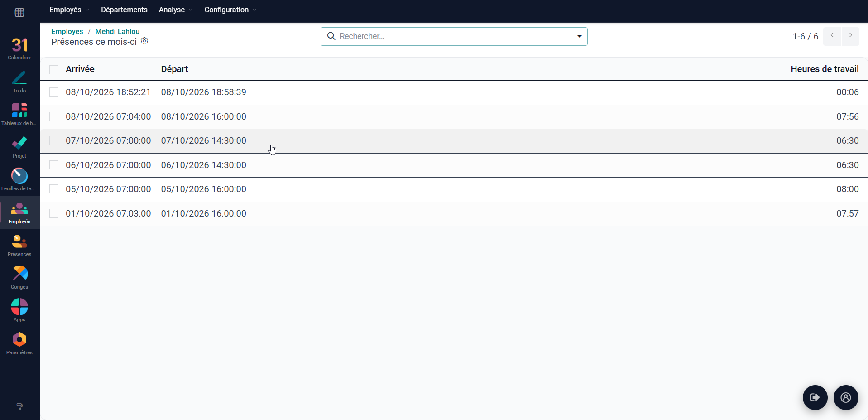
Task: Check the 01/10/2026 07:03:00 row checkbox
Action: click(x=54, y=213)
